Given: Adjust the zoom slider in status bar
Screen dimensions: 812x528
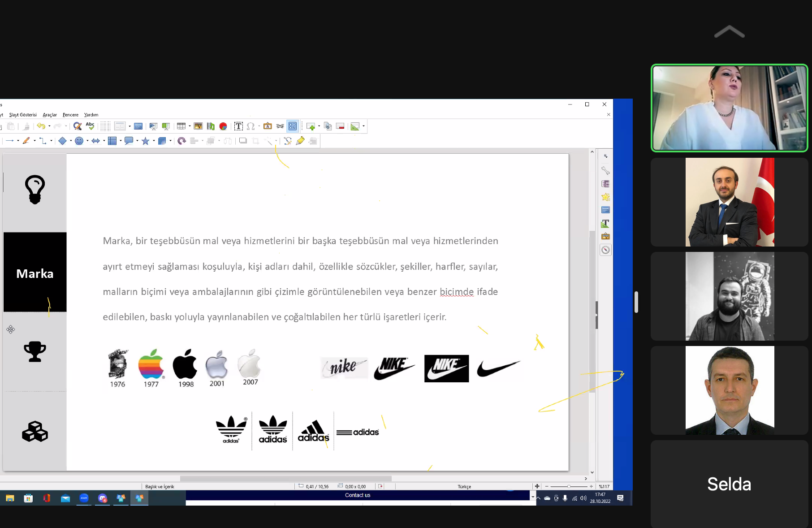Looking at the screenshot, I should [569, 486].
